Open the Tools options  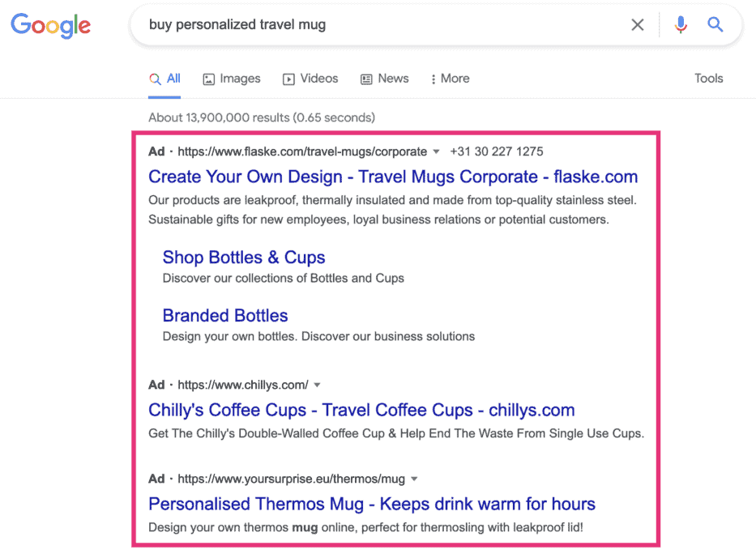pos(708,79)
